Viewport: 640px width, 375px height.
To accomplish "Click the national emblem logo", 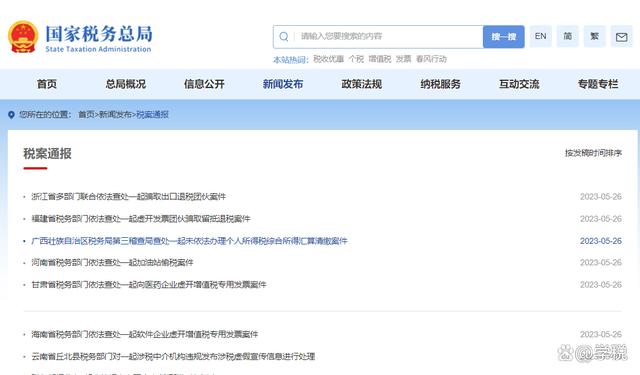I will (23, 37).
